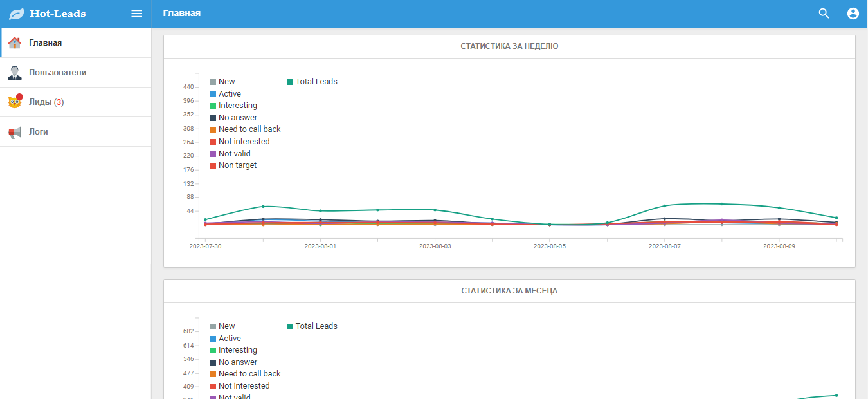
Task: Toggle Not valid series in weekly legend
Action: click(230, 154)
